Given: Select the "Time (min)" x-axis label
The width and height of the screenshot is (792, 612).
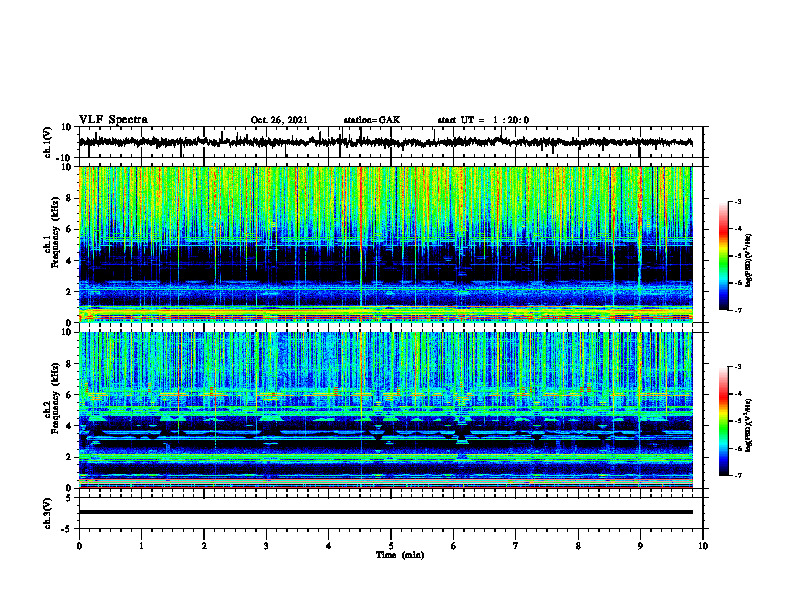Looking at the screenshot, I should (400, 555).
